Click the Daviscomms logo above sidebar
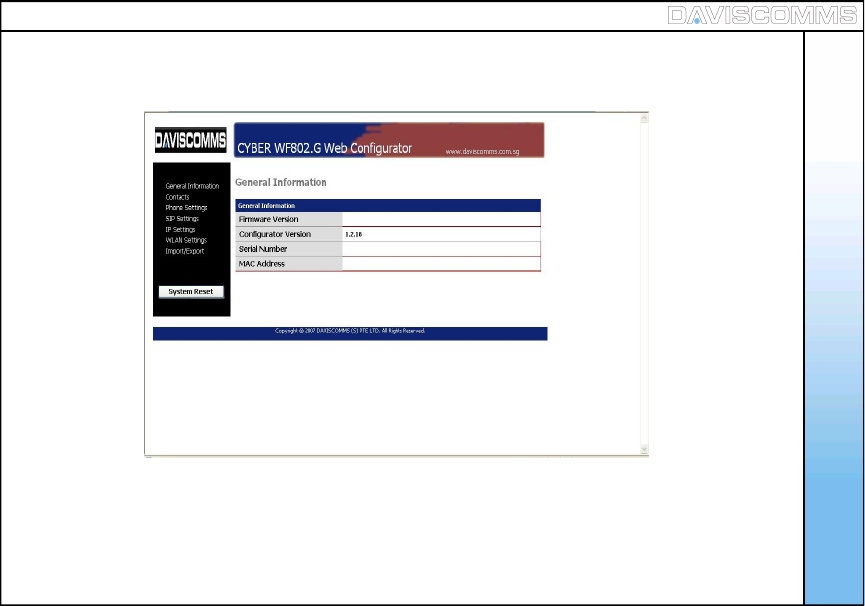 pyautogui.click(x=190, y=140)
